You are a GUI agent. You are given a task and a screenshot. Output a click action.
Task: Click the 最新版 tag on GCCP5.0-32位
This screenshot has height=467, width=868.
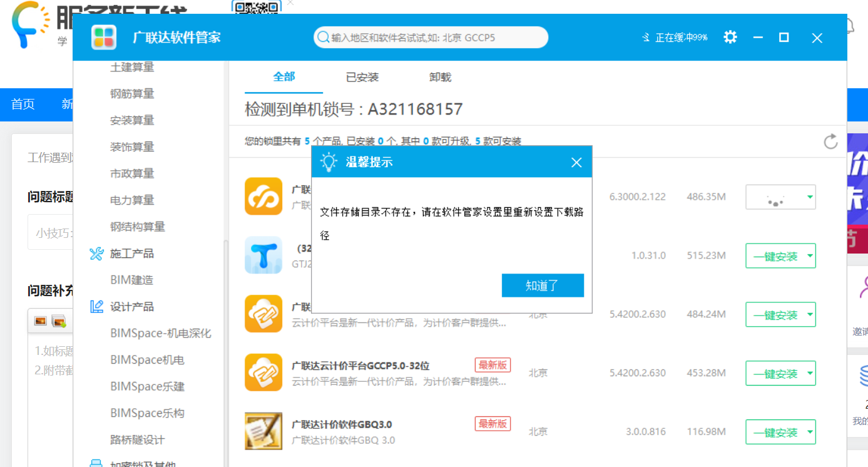coord(493,365)
